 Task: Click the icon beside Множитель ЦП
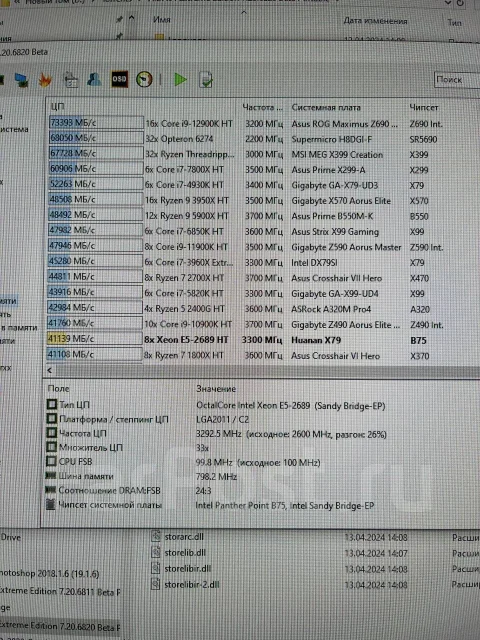[x=51, y=447]
